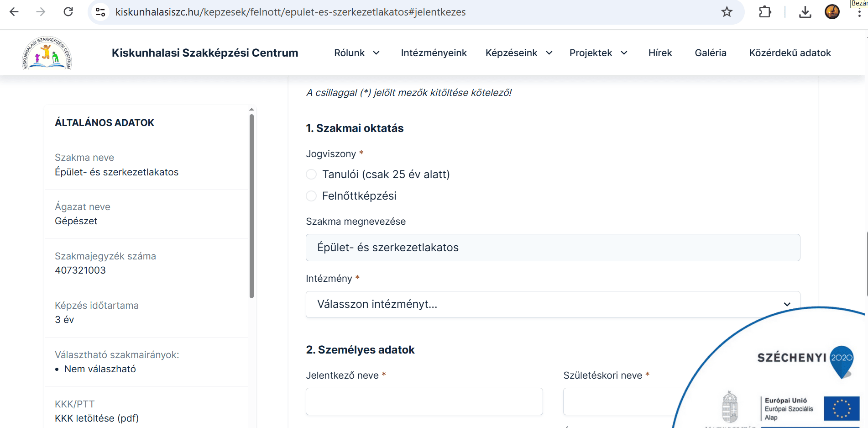
Task: Expand the Rólunk menu
Action: coord(357,53)
